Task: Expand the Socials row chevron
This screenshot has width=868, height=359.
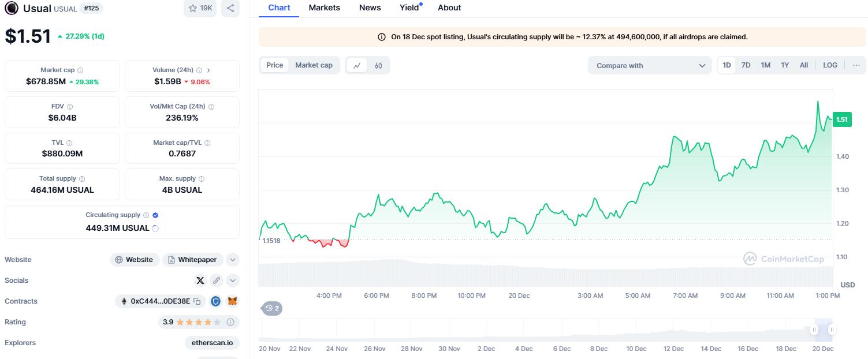Action: pos(233,281)
